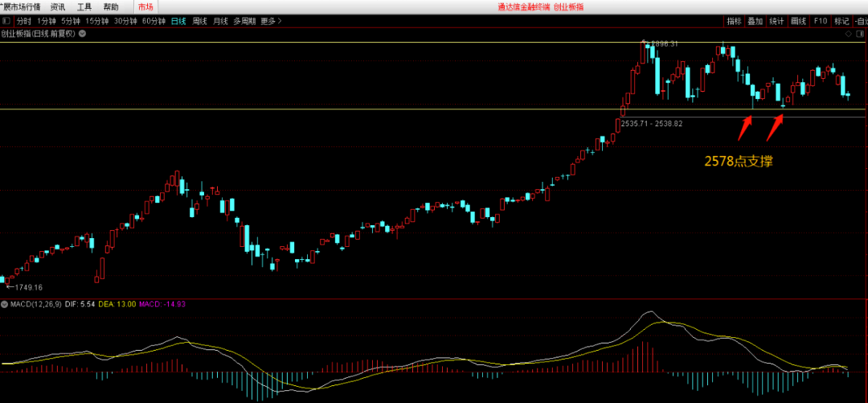Click the 2578点支撑 chart annotation
This screenshot has height=403, width=868.
(738, 162)
